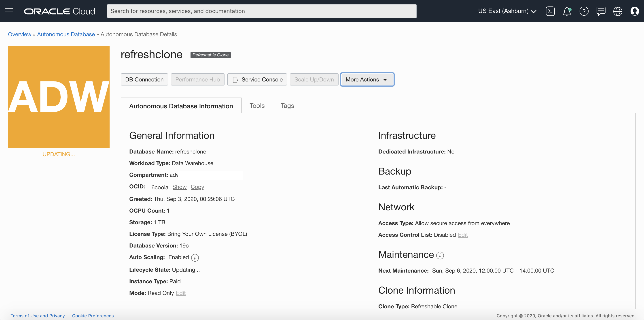Screen dimensions: 644x320
Task: Open the US East (Ashburn) region selector
Action: pos(507,11)
